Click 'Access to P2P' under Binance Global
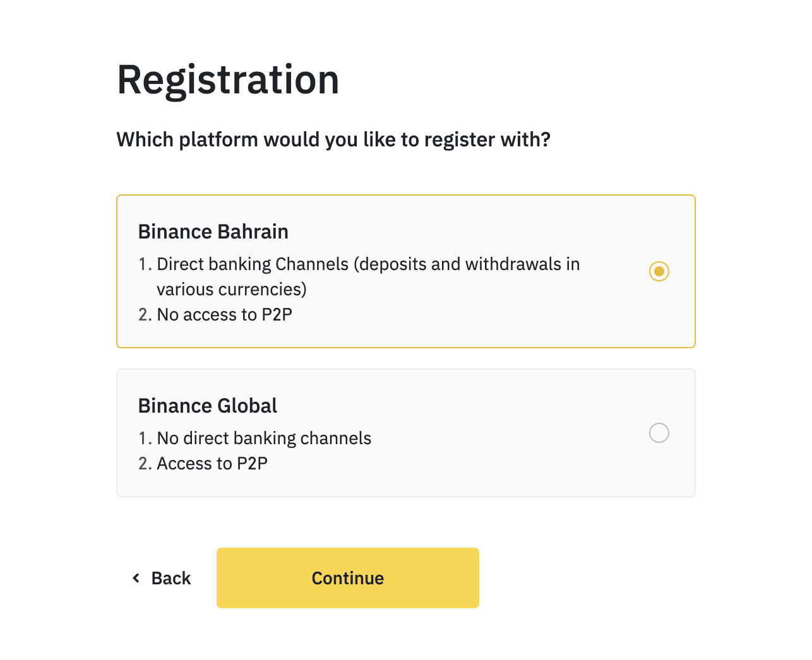The height and width of the screenshot is (660, 812). click(212, 463)
